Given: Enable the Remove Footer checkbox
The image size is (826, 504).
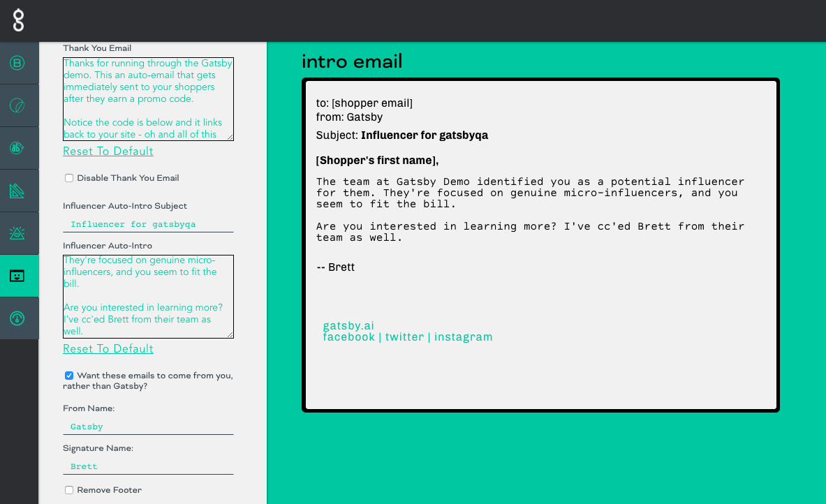Looking at the screenshot, I should (69, 490).
